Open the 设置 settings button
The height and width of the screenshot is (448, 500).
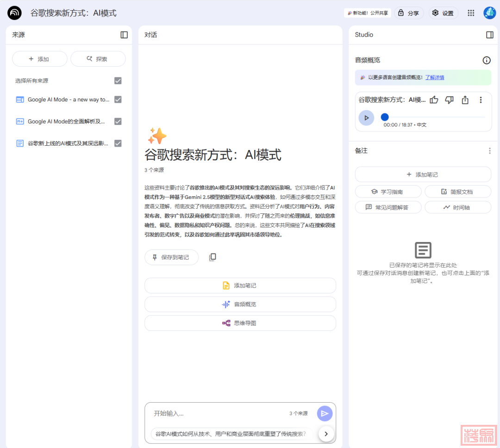pos(443,13)
